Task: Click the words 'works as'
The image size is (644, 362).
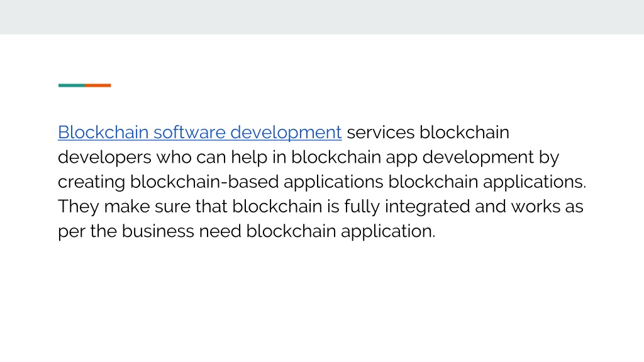Action: pyautogui.click(x=547, y=206)
